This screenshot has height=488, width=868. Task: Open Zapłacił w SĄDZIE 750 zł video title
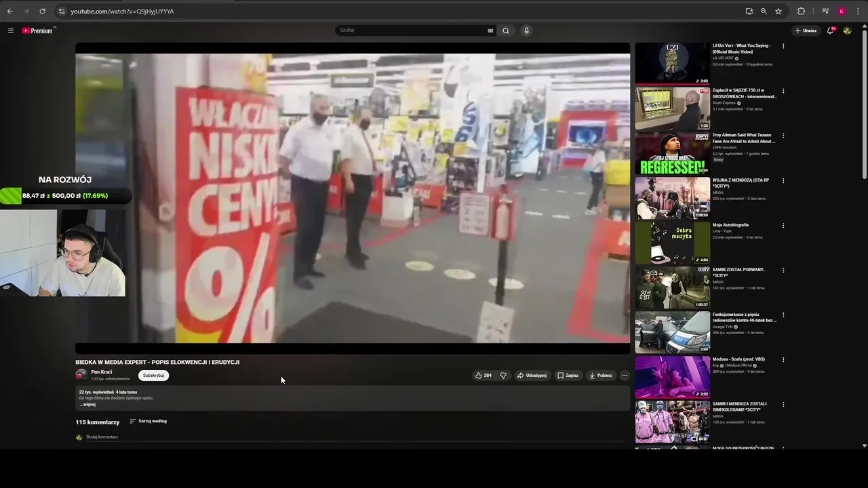pos(744,94)
